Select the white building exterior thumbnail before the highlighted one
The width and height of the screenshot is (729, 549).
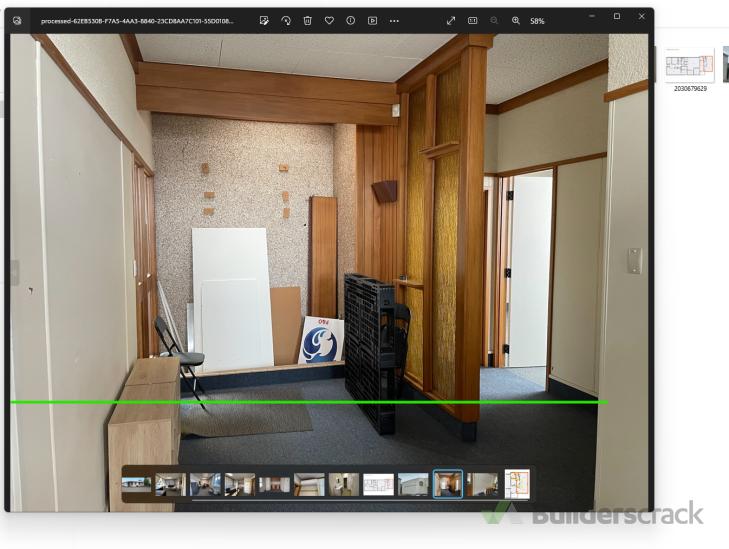(413, 485)
